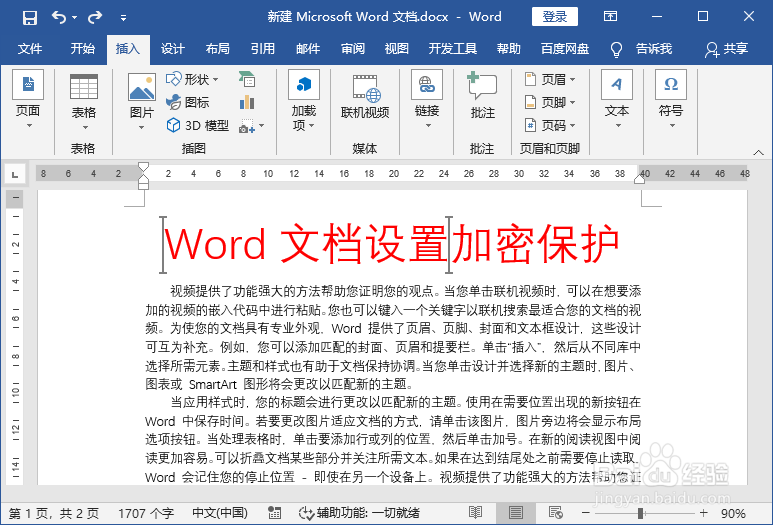This screenshot has width=773, height=525.
Task: Click 辅助功能: 一切就绪 accessibility status
Action: (359, 514)
